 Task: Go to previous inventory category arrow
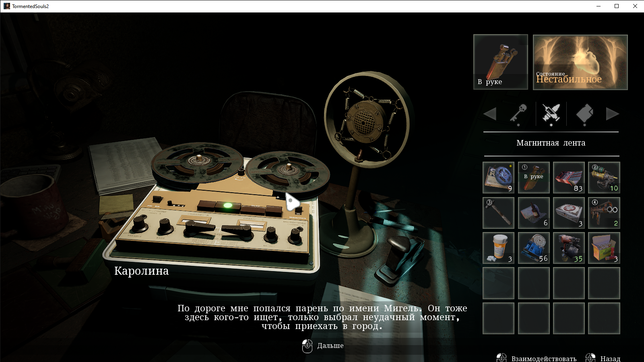tap(490, 114)
